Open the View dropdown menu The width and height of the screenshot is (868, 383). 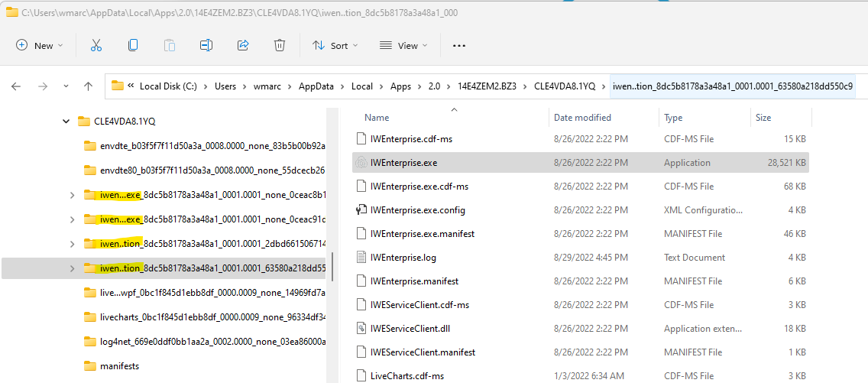(x=405, y=46)
